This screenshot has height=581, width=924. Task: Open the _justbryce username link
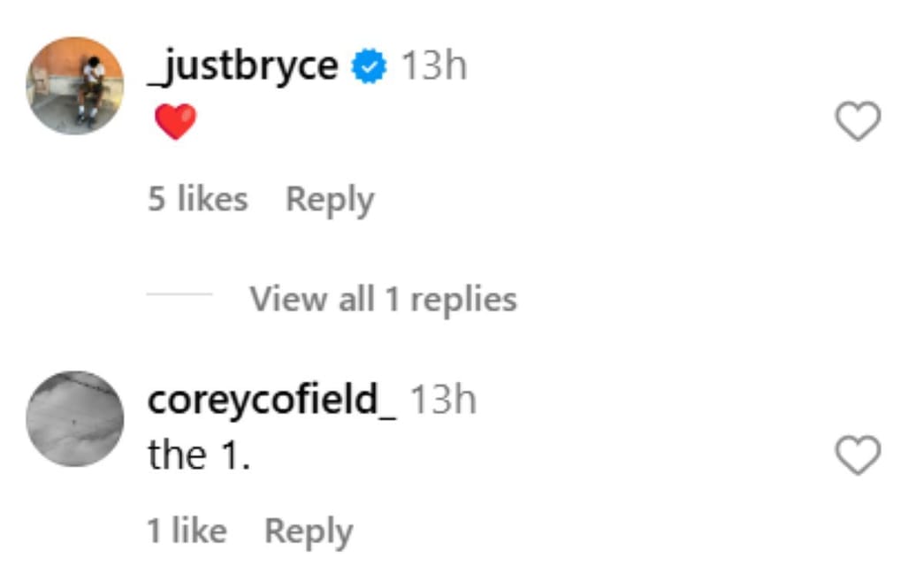[x=243, y=66]
